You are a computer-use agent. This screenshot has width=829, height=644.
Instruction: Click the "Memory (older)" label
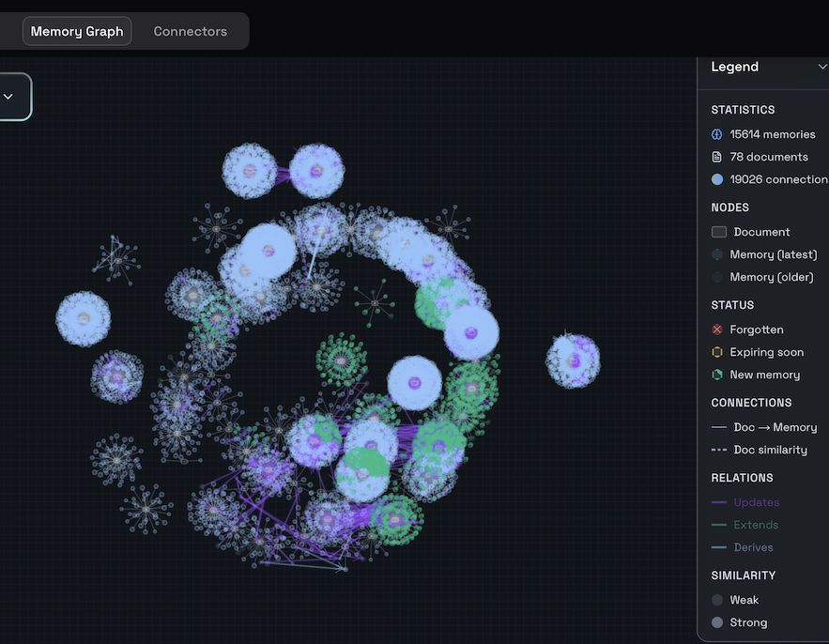(772, 277)
